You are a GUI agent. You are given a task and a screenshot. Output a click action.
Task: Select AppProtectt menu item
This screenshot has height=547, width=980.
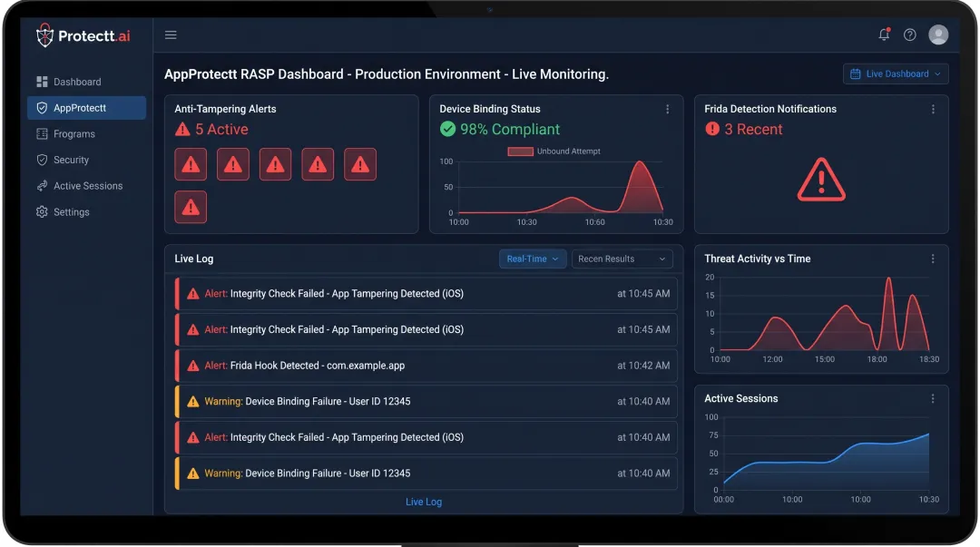[x=86, y=108]
